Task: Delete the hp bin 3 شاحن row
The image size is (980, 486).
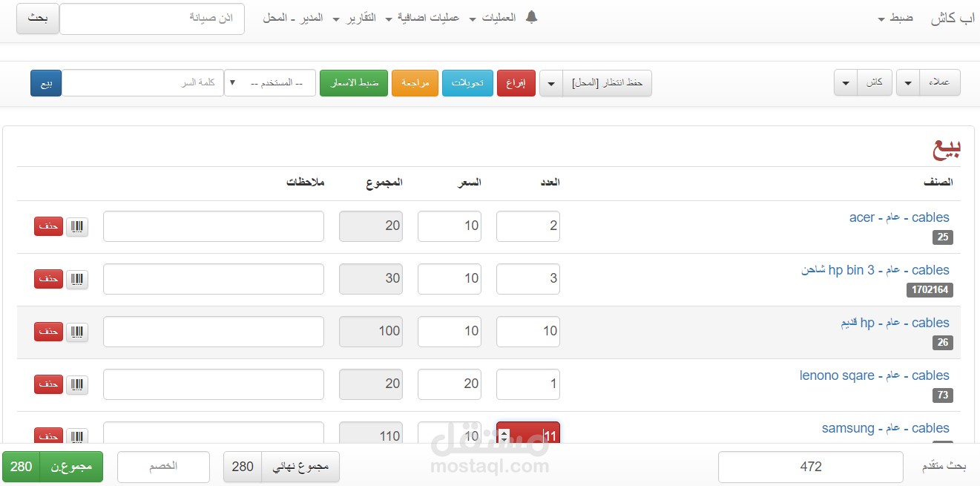Action: (x=49, y=279)
